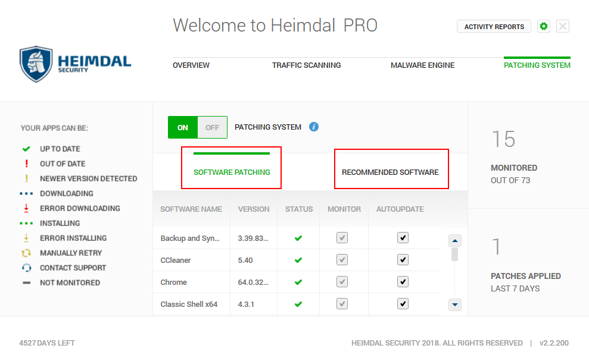Switch to the Traffic Scanning tab
589x364 pixels.
307,65
